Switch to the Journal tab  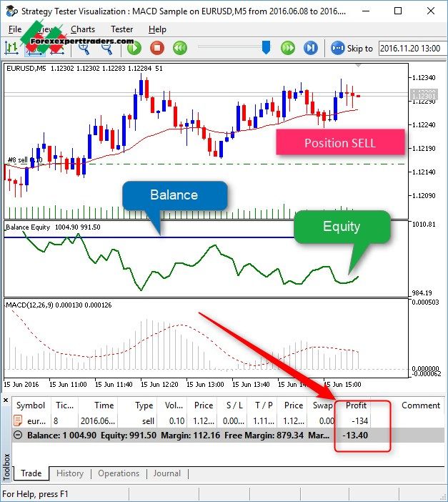[167, 473]
